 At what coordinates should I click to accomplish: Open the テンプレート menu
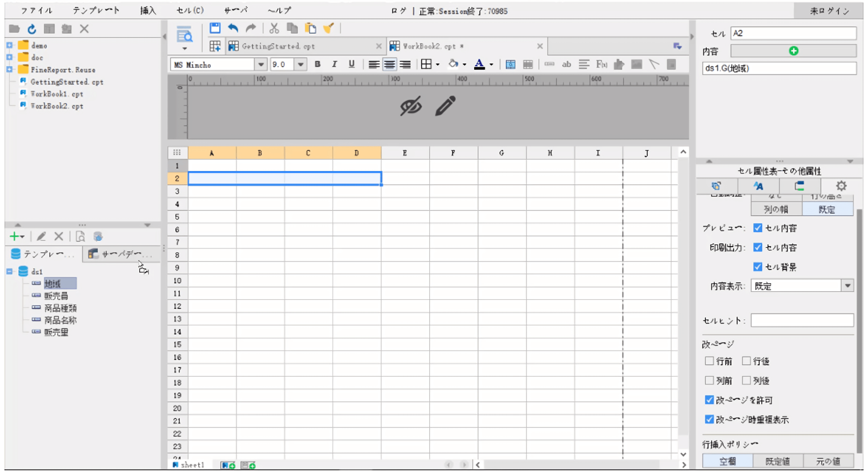(x=96, y=10)
